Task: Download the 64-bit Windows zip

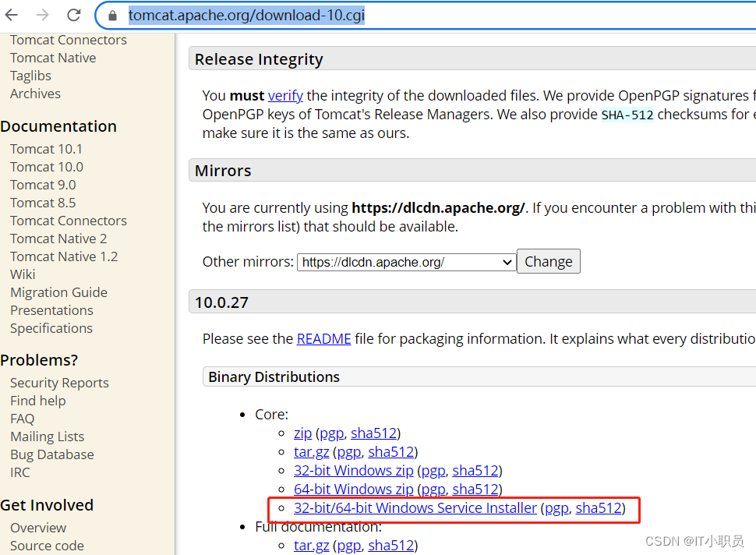Action: tap(353, 489)
